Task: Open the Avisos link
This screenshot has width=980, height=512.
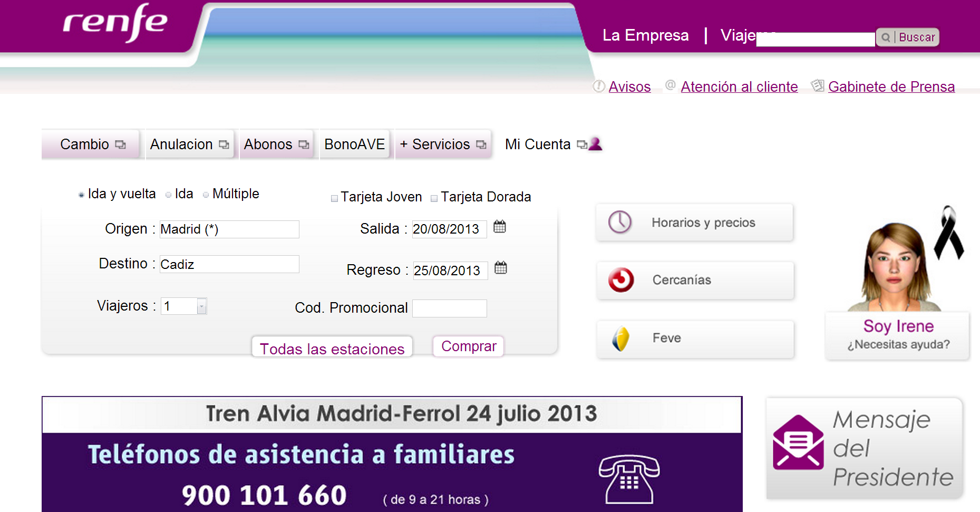Action: [629, 87]
